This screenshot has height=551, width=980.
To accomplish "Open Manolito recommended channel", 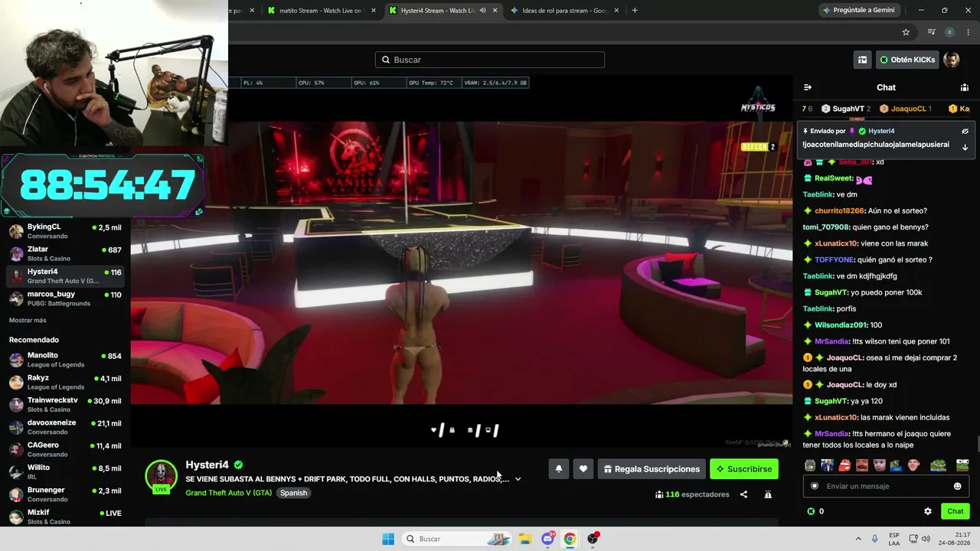I will (x=65, y=360).
